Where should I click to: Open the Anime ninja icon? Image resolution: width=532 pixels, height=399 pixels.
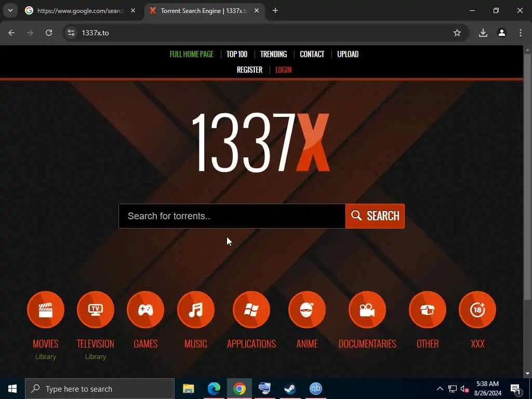pos(307,310)
